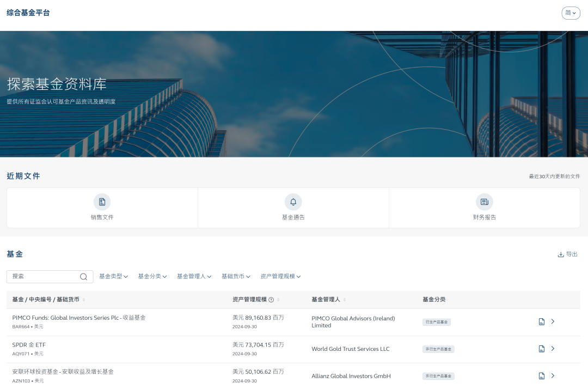Image resolution: width=588 pixels, height=389 pixels.
Task: Click the fund notices bell icon
Action: point(293,202)
